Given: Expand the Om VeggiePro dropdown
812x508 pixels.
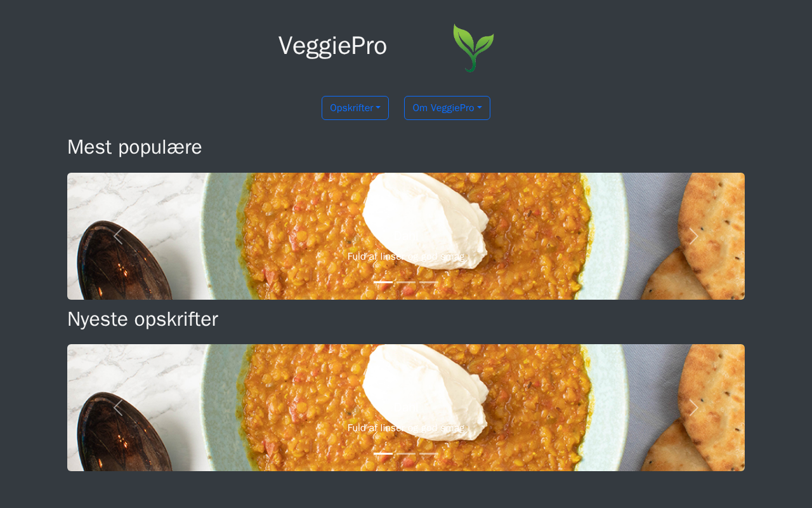Looking at the screenshot, I should tap(447, 108).
